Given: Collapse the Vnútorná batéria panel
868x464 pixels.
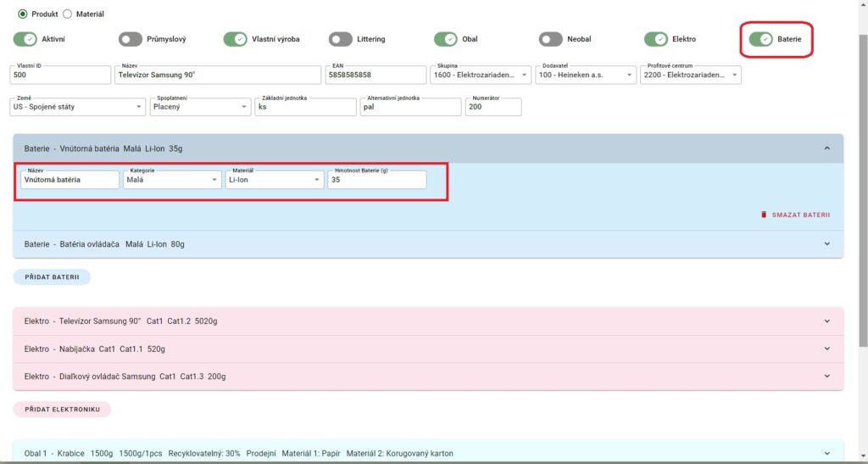Looking at the screenshot, I should pyautogui.click(x=826, y=148).
